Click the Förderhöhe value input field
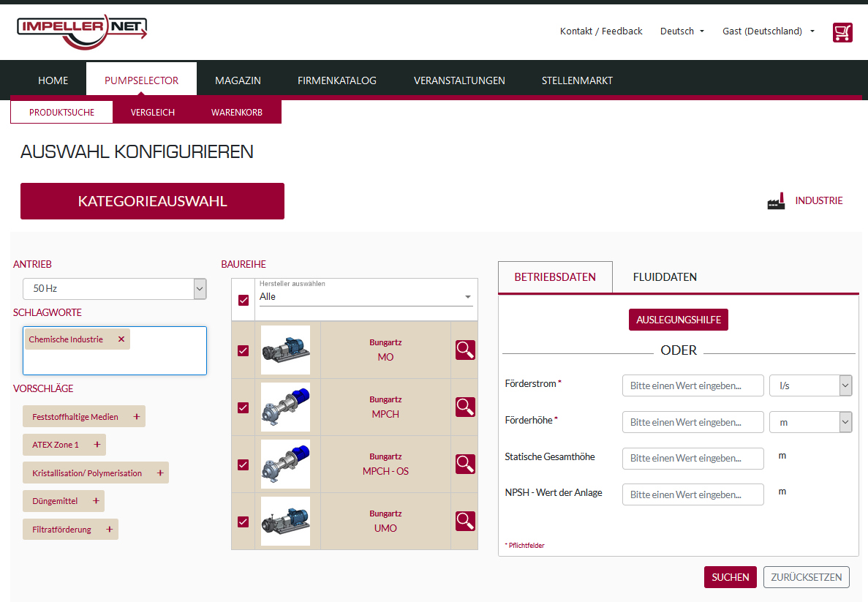 [692, 422]
